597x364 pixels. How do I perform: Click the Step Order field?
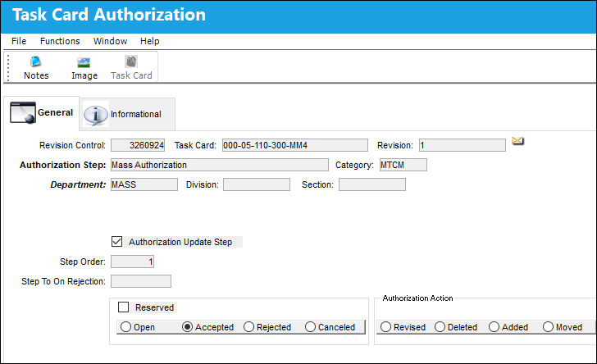[x=132, y=262]
